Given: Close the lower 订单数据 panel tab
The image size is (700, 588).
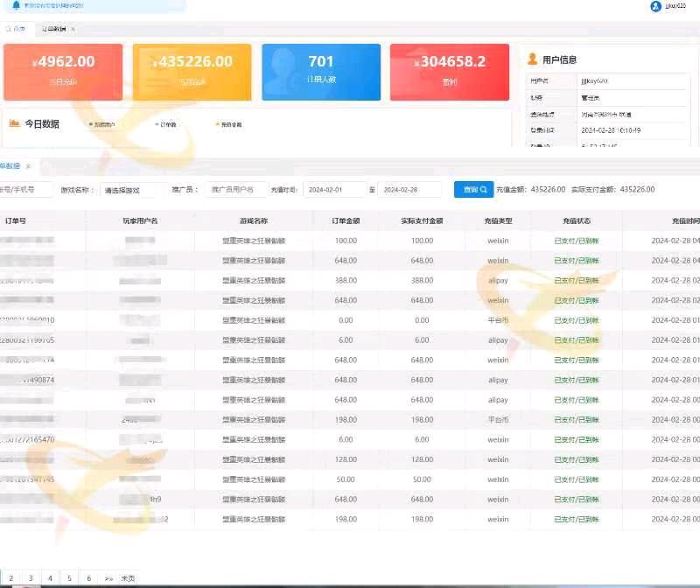Looking at the screenshot, I should click(x=28, y=165).
